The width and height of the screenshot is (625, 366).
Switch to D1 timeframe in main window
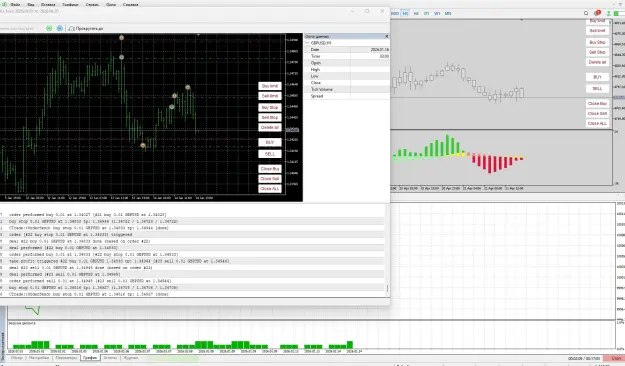pyautogui.click(x=426, y=14)
